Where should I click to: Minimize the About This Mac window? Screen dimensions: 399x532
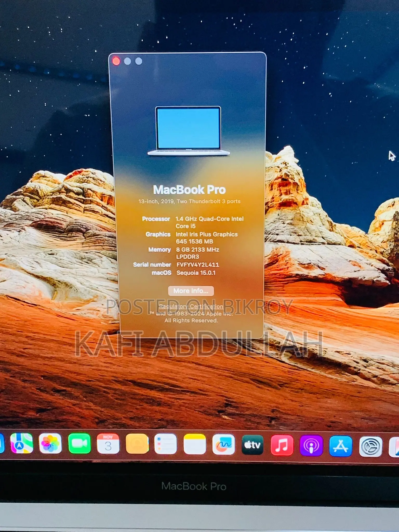pos(128,61)
